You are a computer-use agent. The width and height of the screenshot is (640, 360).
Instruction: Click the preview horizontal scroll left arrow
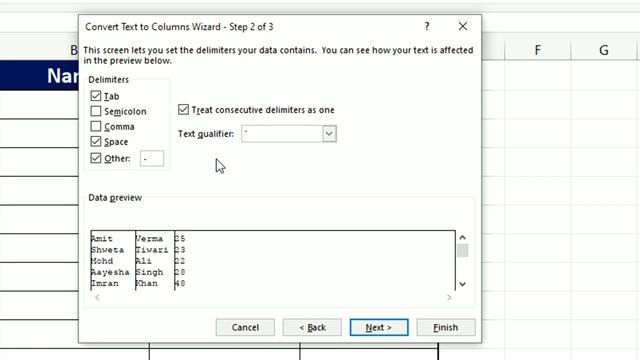(97, 298)
